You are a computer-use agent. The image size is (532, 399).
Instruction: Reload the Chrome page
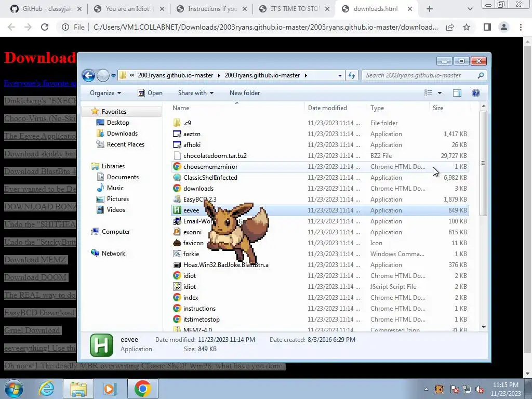tap(45, 27)
